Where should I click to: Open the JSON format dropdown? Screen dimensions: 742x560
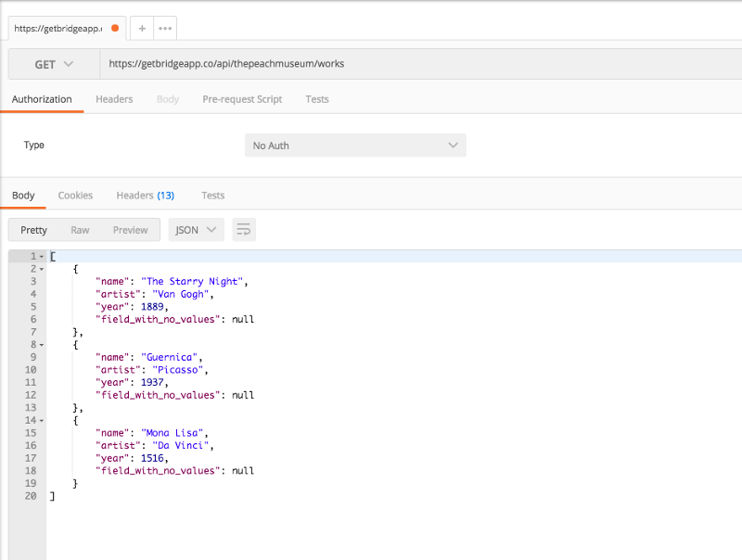click(196, 230)
